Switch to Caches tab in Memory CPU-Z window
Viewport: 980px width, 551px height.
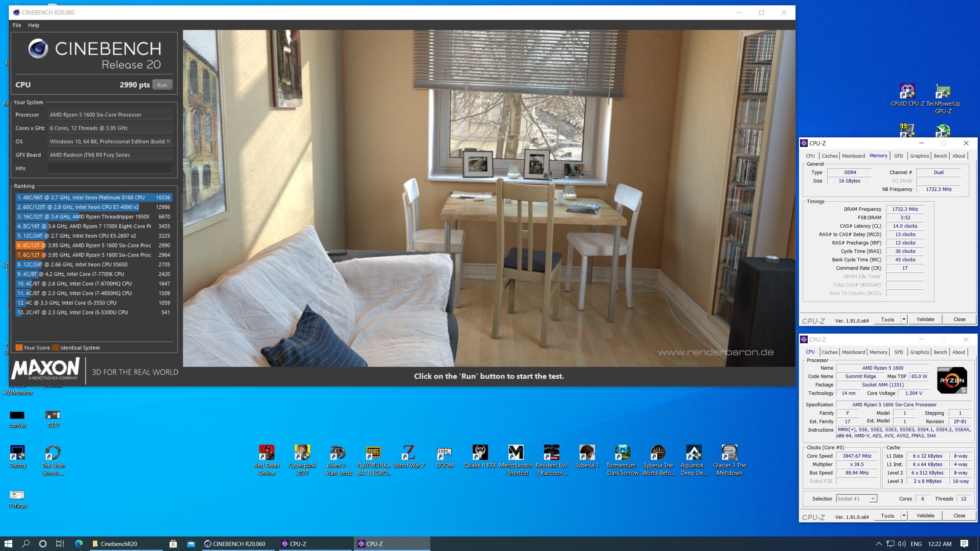(830, 156)
